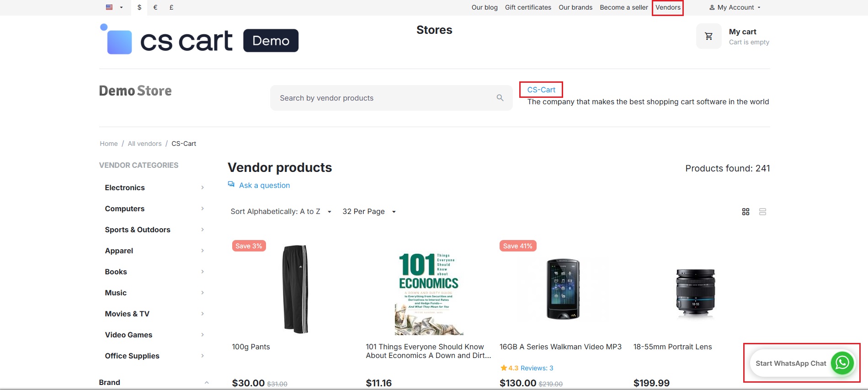
Task: Click the Ask a question icon
Action: tap(231, 184)
